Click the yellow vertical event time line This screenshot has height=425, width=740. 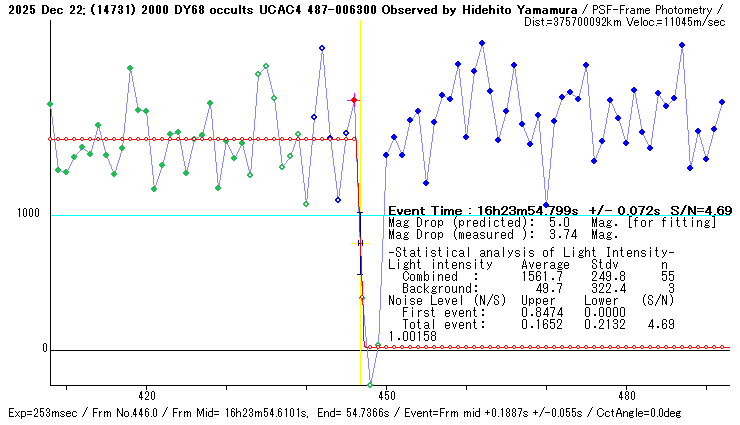point(360,60)
